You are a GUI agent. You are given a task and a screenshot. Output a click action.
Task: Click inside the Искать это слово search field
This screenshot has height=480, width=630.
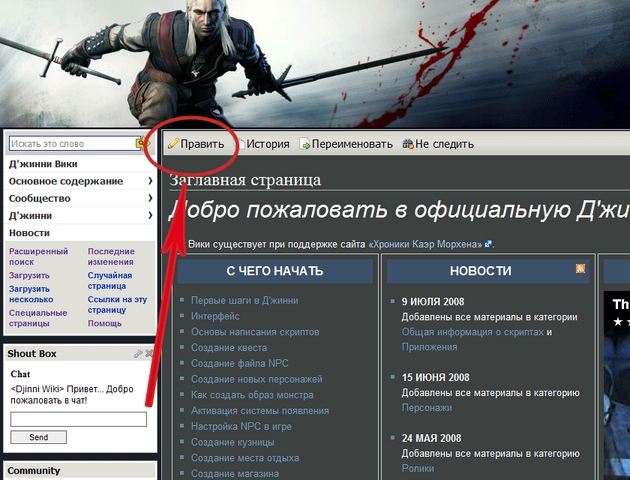[73, 143]
